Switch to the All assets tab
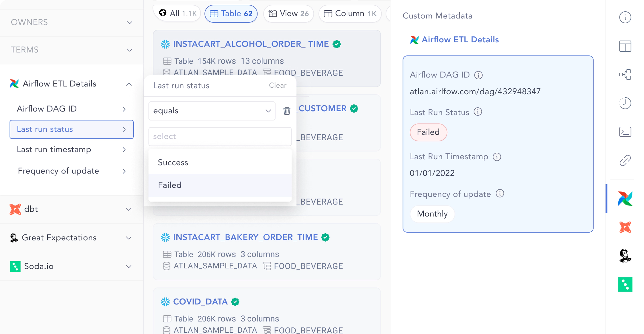Image resolution: width=644 pixels, height=334 pixels. 178,13
